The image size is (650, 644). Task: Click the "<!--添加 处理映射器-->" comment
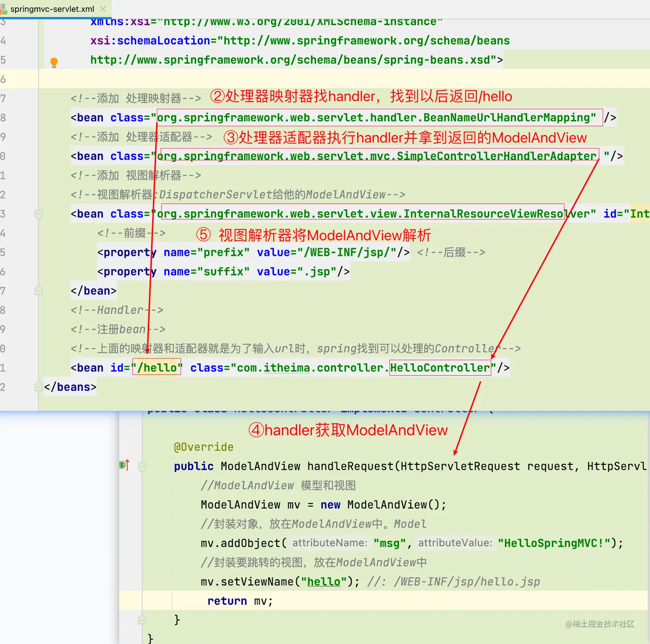(136, 98)
